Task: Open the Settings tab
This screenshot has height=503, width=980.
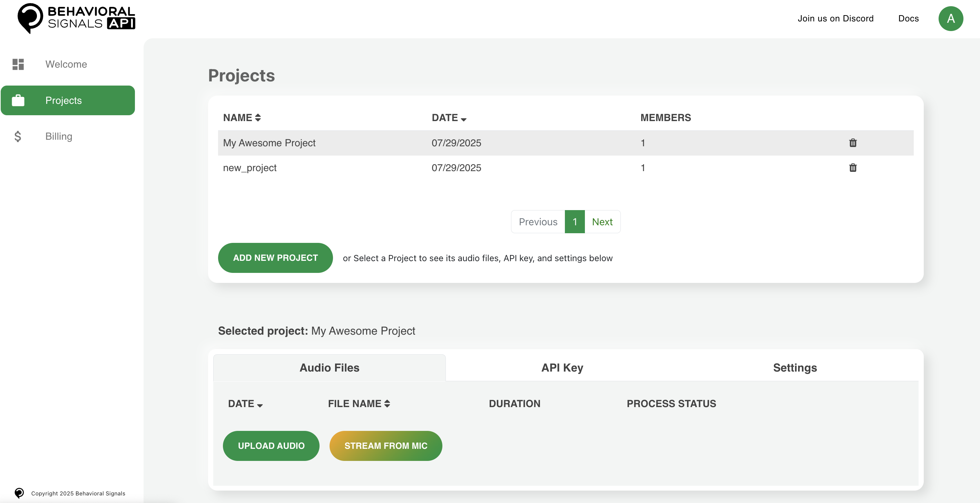Action: click(x=794, y=367)
